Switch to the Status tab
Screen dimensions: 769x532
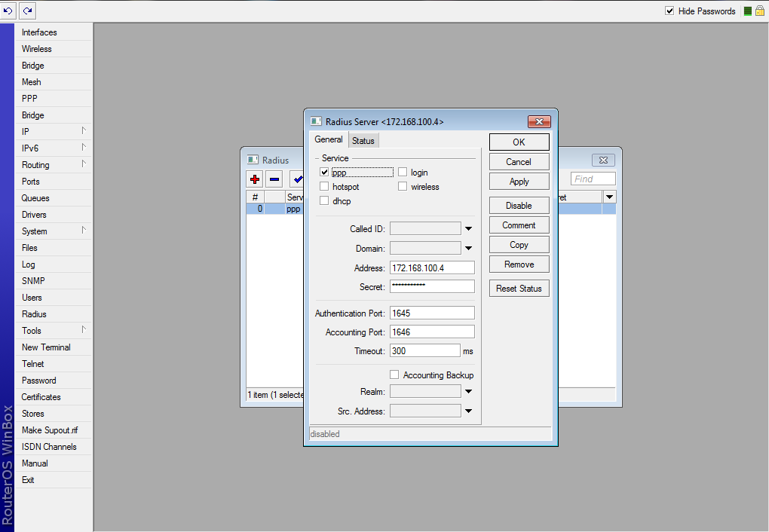(x=363, y=141)
